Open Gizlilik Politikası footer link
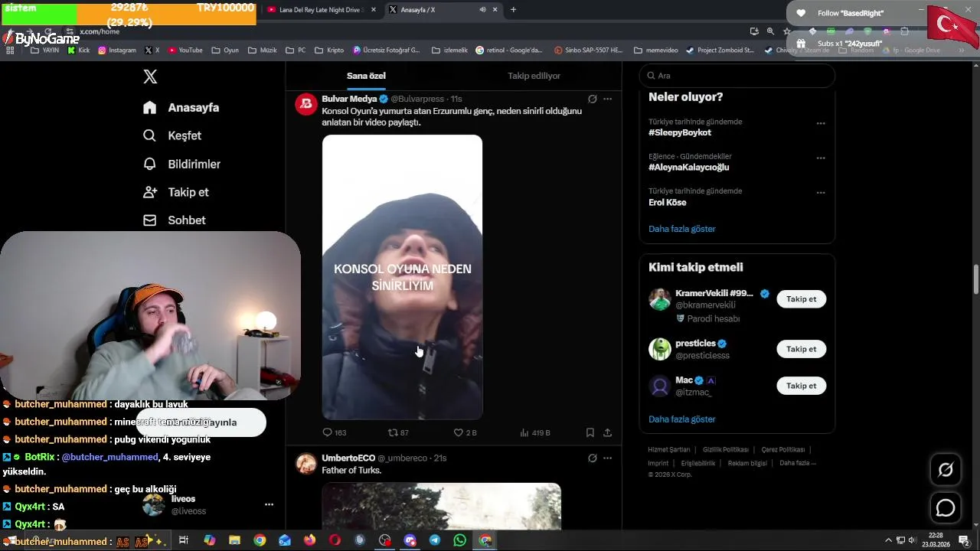Viewport: 980px width, 551px height. coord(725,450)
